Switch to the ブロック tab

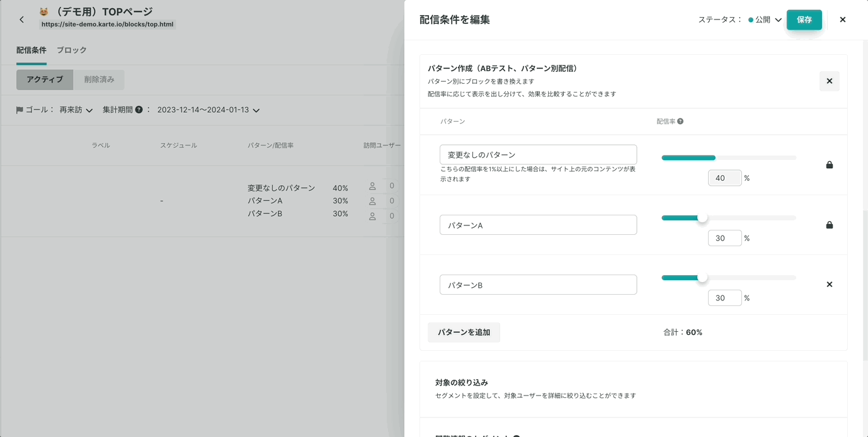click(72, 50)
